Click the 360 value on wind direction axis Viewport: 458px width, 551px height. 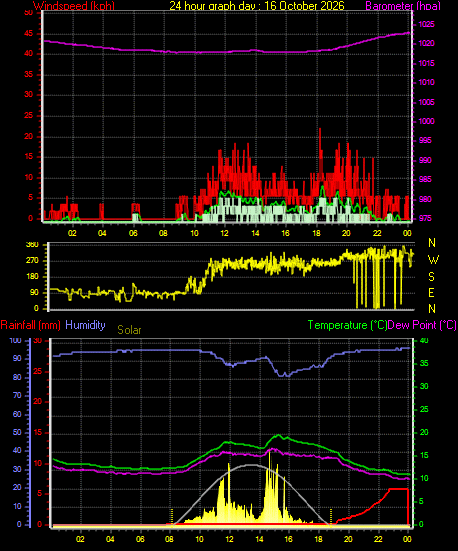tap(32, 245)
